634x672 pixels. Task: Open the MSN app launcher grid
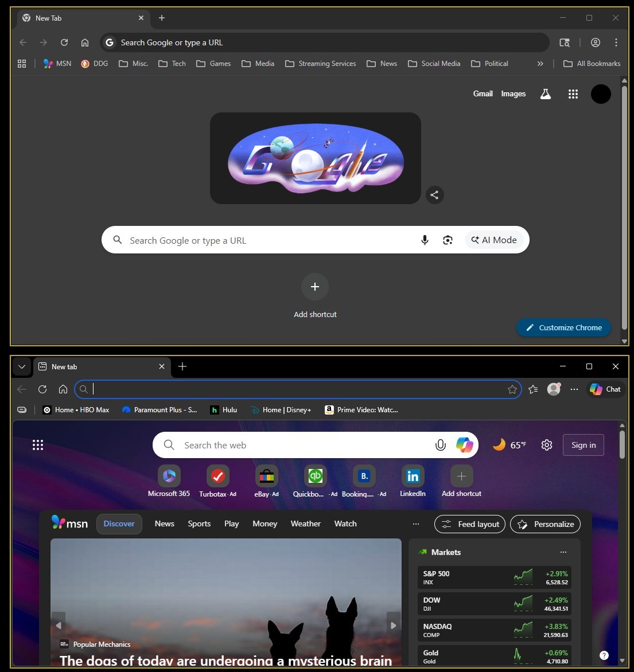tap(38, 445)
